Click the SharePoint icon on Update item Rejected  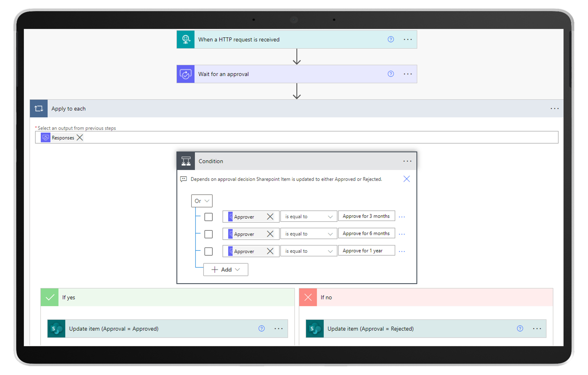coord(314,329)
